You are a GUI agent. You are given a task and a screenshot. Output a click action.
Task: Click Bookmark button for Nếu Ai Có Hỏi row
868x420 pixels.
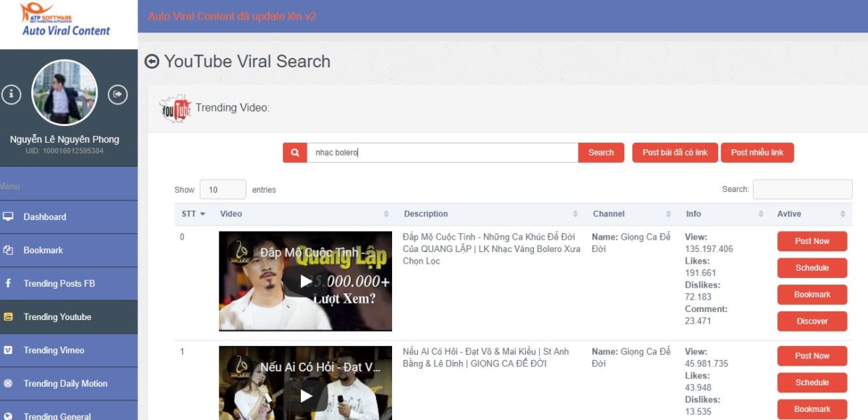[x=812, y=409]
